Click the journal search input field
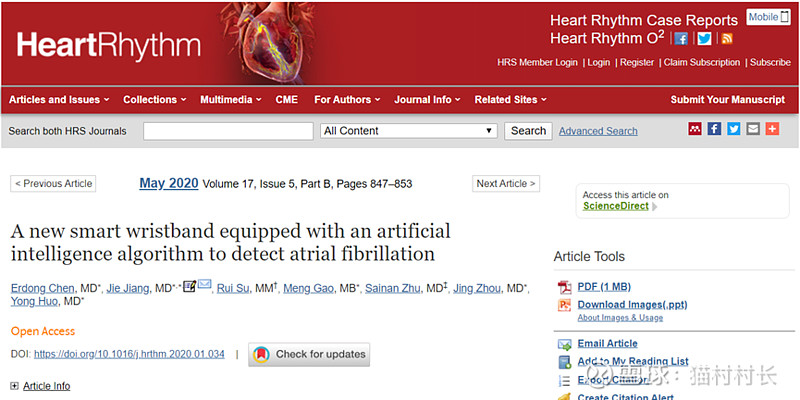Viewport: 800px width, 400px height. [x=228, y=131]
